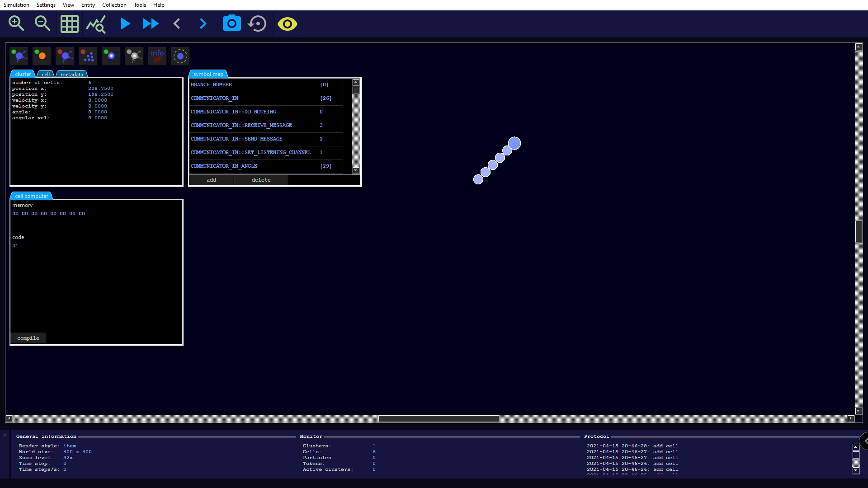The image size is (868, 488).
Task: Restore snapshot with circular arrow icon
Action: pyautogui.click(x=258, y=23)
